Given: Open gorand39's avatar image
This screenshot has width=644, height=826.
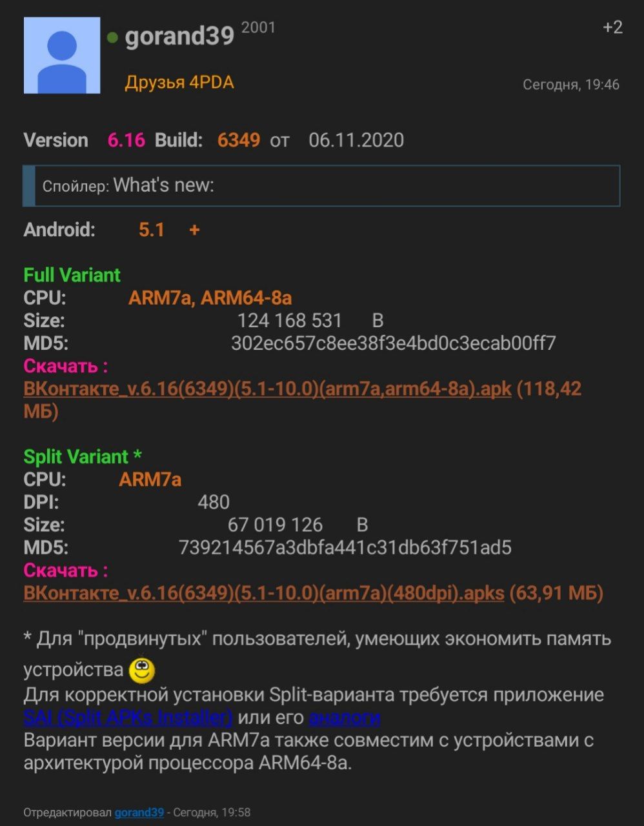Looking at the screenshot, I should pyautogui.click(x=61, y=55).
